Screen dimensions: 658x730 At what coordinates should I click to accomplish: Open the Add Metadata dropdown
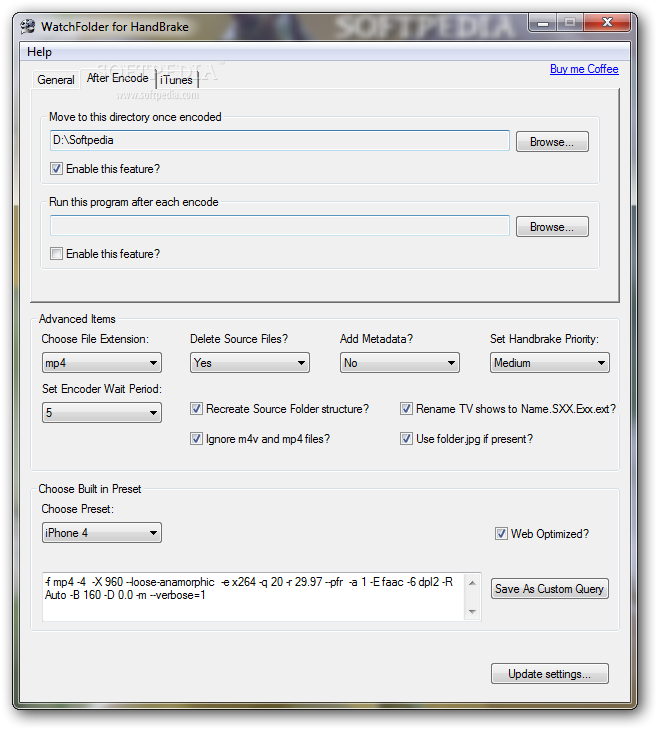tap(400, 363)
